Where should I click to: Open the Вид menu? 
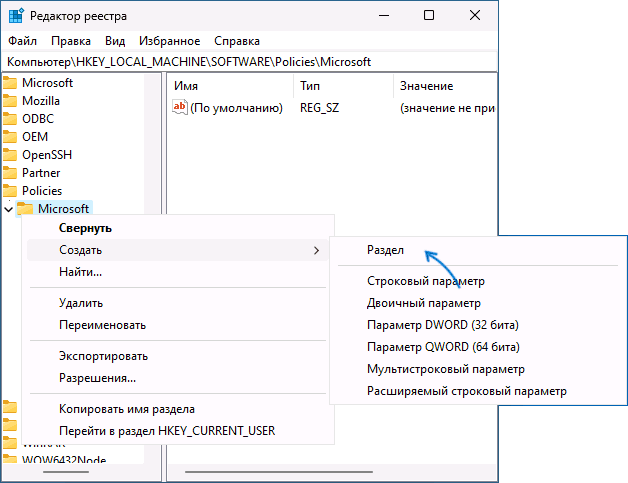tap(115, 41)
